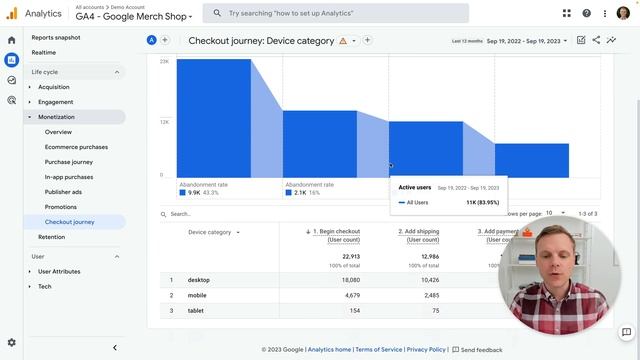The height and width of the screenshot is (360, 640).
Task: Click the top search Analytics field
Action: 336,13
